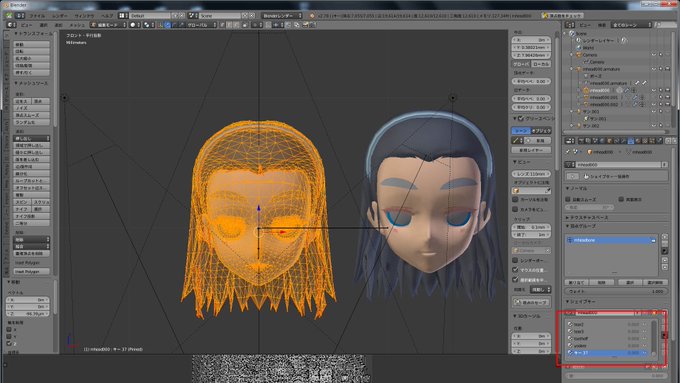Click the Object Data (mesh) properties tab
680x383 pixels.
(x=631, y=141)
